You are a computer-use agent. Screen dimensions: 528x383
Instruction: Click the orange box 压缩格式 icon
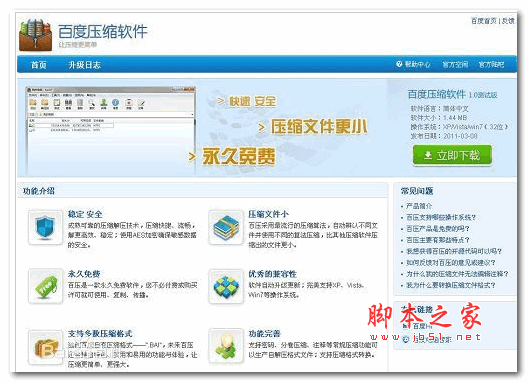(x=45, y=348)
